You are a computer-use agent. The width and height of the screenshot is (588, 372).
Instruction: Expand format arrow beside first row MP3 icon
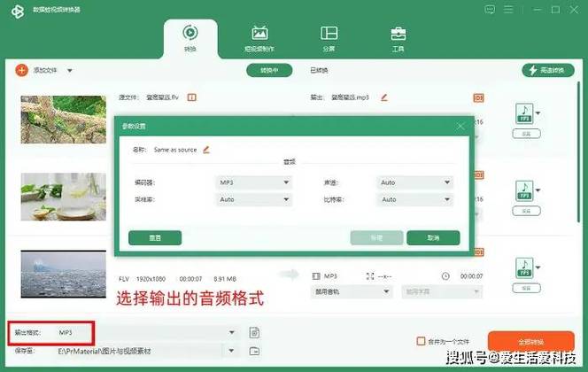tap(538, 112)
